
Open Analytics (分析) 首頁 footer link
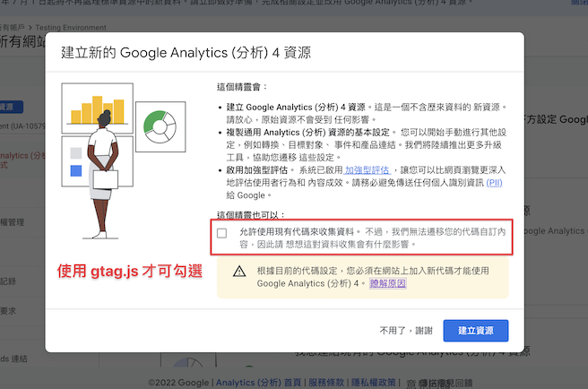click(x=258, y=383)
